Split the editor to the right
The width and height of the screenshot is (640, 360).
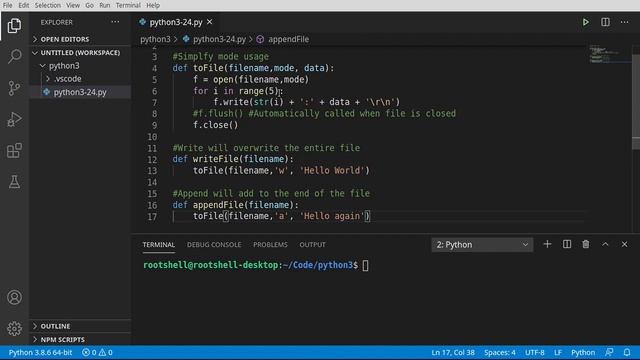click(605, 22)
